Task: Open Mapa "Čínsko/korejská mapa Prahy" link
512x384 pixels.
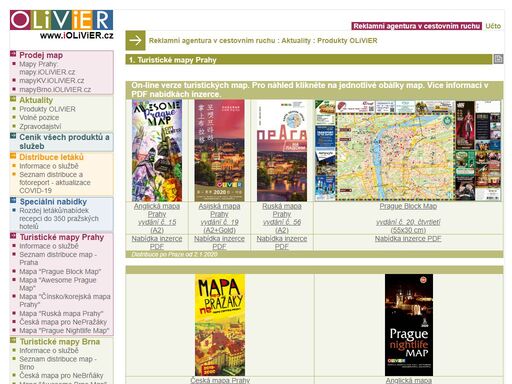Action: point(65,300)
